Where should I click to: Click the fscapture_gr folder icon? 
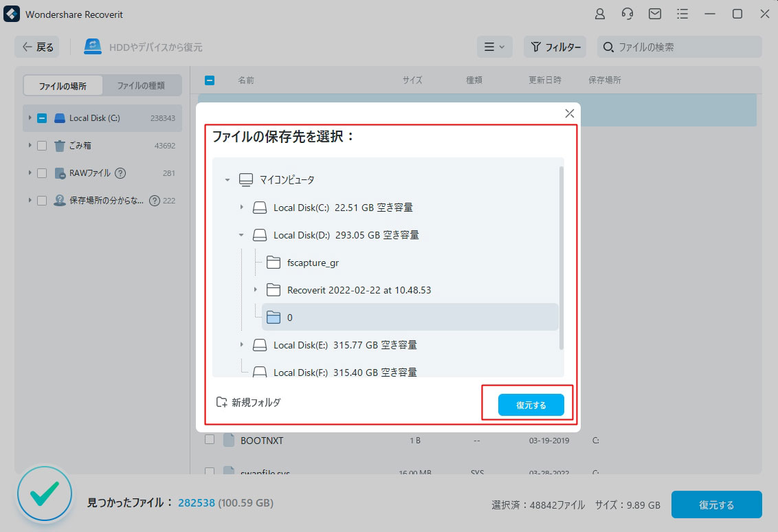tap(274, 262)
